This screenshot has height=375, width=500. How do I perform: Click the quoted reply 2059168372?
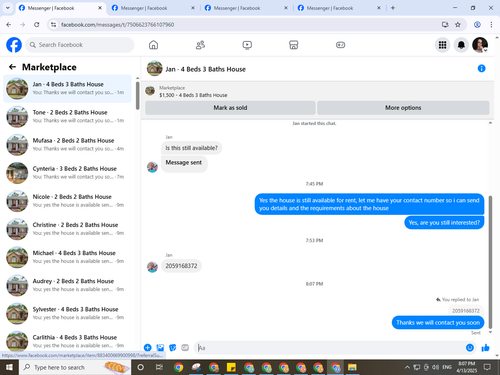466,311
